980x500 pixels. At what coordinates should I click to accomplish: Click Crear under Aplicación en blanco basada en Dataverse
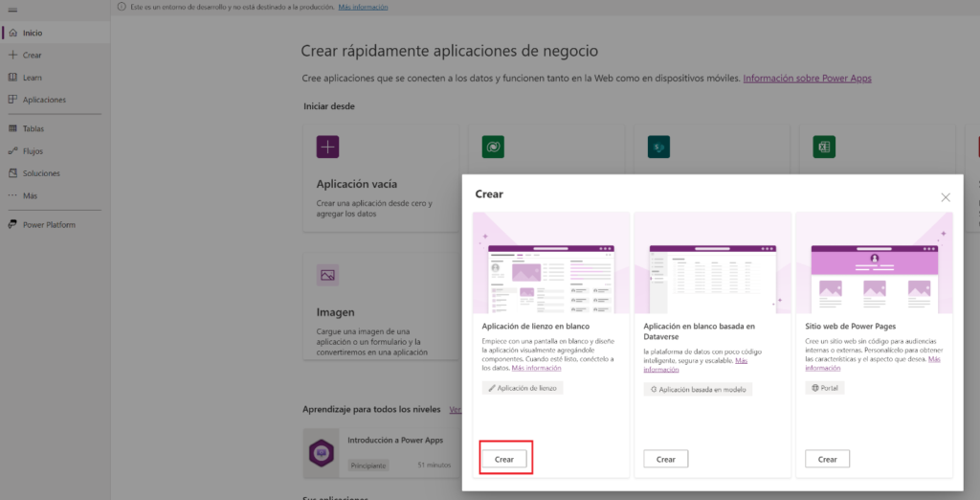click(666, 460)
